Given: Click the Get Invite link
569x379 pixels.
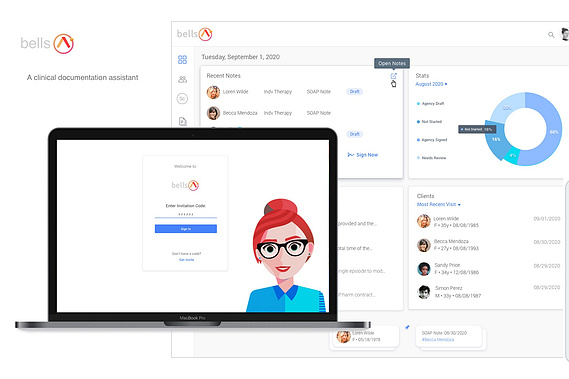Looking at the screenshot, I should click(x=187, y=260).
